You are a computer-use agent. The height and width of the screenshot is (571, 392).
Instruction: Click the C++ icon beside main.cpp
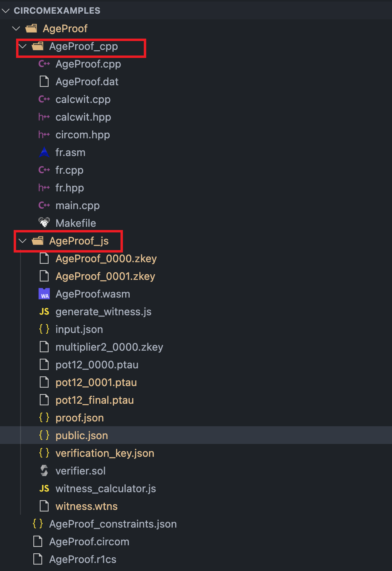pos(44,205)
